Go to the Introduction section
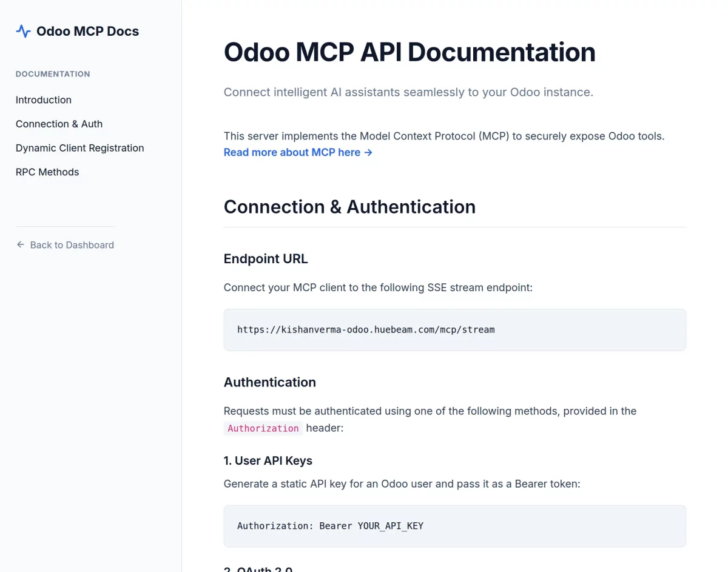 pyautogui.click(x=44, y=100)
